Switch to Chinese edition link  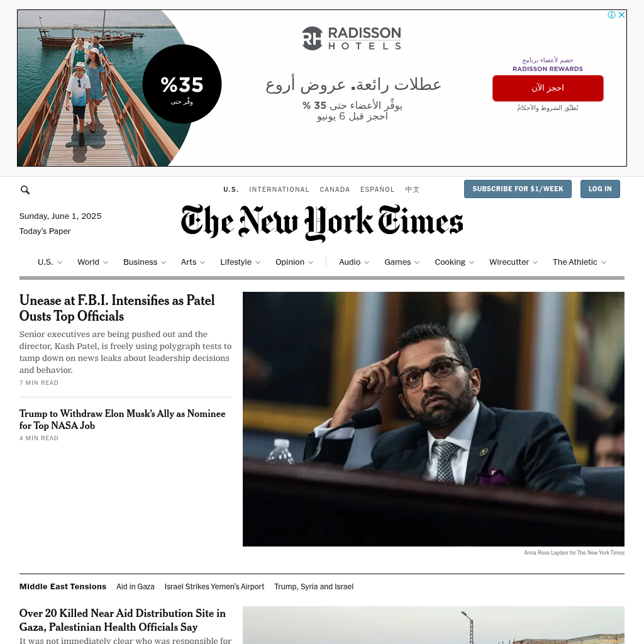(412, 189)
